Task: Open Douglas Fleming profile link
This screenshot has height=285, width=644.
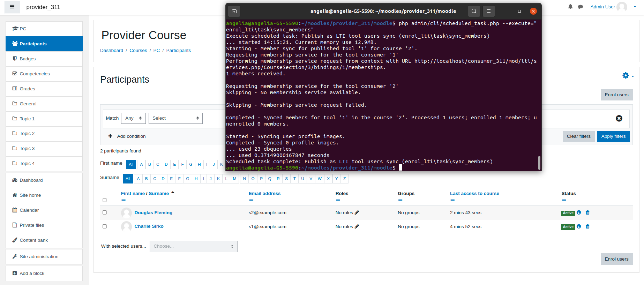Action: 153,212
